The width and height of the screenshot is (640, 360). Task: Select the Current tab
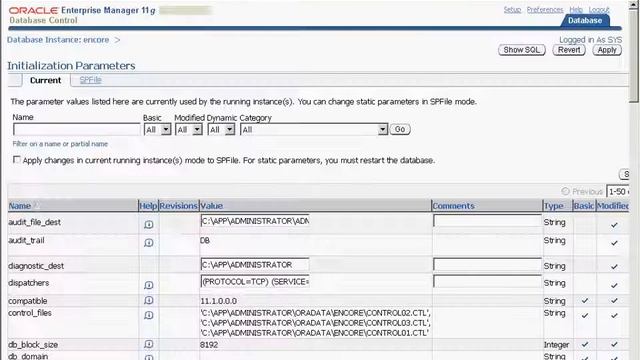tap(45, 80)
